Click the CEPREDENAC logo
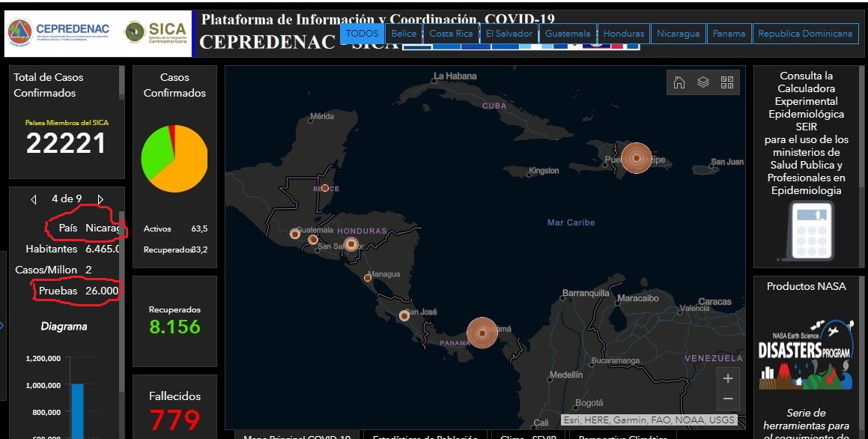The image size is (868, 439). 58,33
